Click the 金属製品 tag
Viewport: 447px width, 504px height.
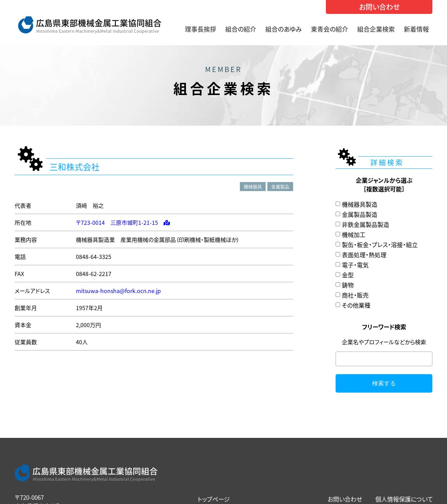click(280, 187)
